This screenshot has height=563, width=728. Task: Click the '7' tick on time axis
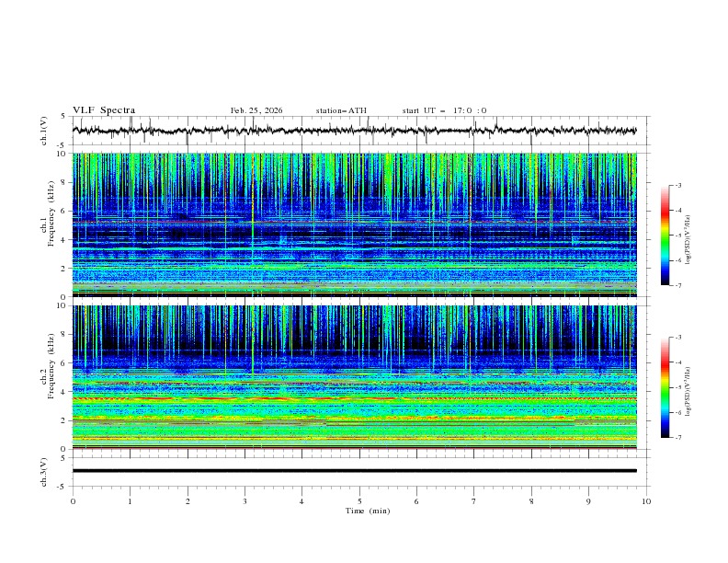pos(474,501)
